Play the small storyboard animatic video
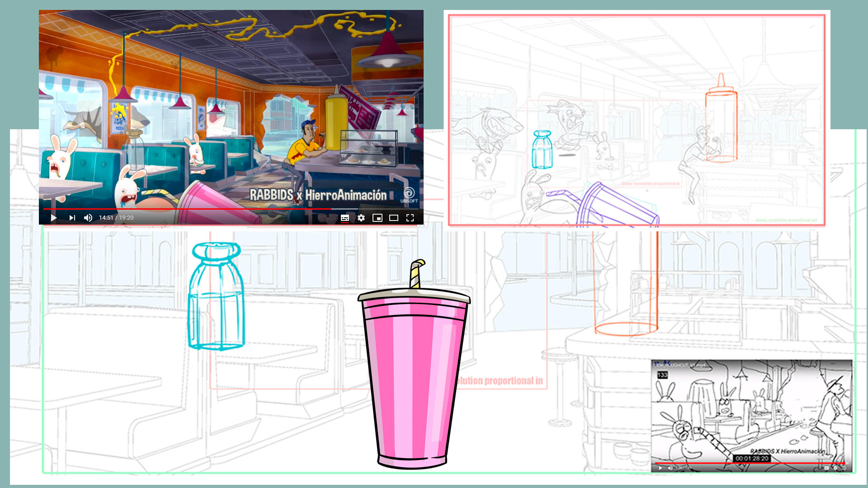868x488 pixels. click(660, 468)
